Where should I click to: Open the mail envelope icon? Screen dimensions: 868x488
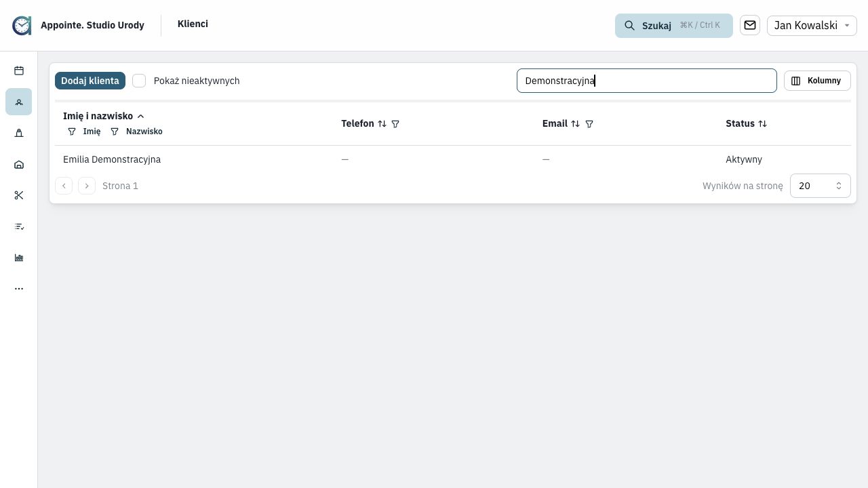750,25
